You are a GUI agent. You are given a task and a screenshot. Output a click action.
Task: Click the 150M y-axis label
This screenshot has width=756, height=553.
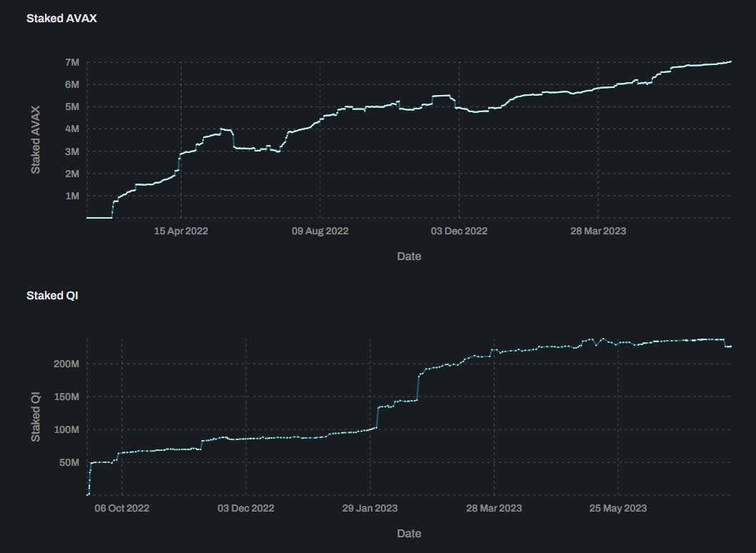click(66, 397)
